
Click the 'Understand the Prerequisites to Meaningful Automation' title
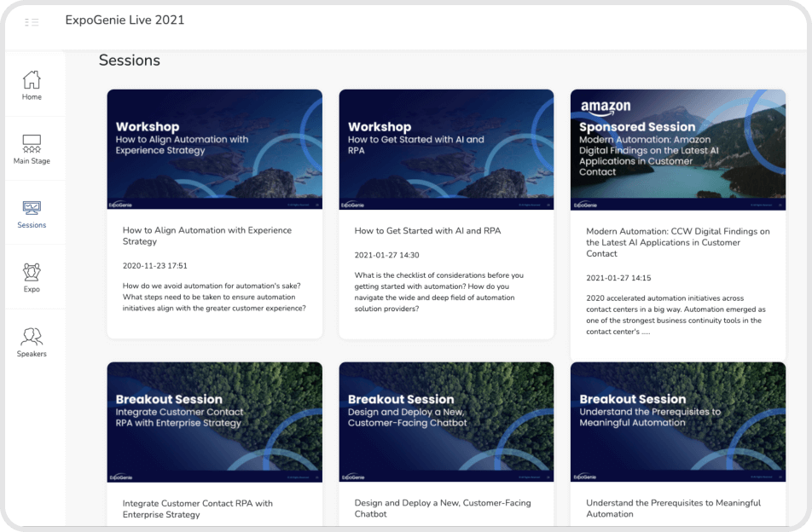pyautogui.click(x=673, y=508)
